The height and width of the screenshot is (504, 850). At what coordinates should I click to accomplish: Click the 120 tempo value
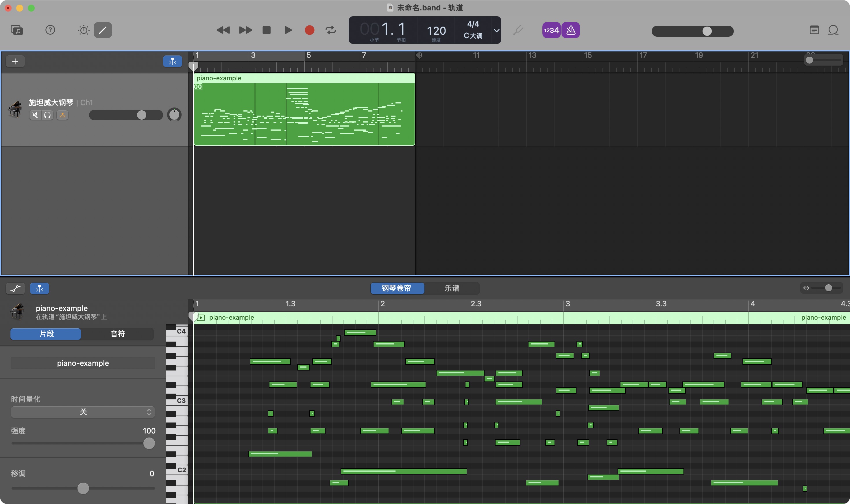[436, 31]
